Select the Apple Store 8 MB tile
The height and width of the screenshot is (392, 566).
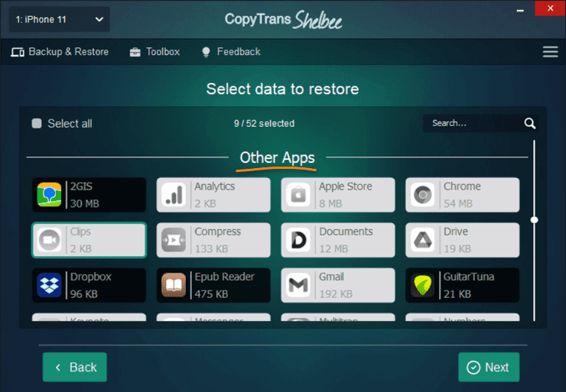338,195
